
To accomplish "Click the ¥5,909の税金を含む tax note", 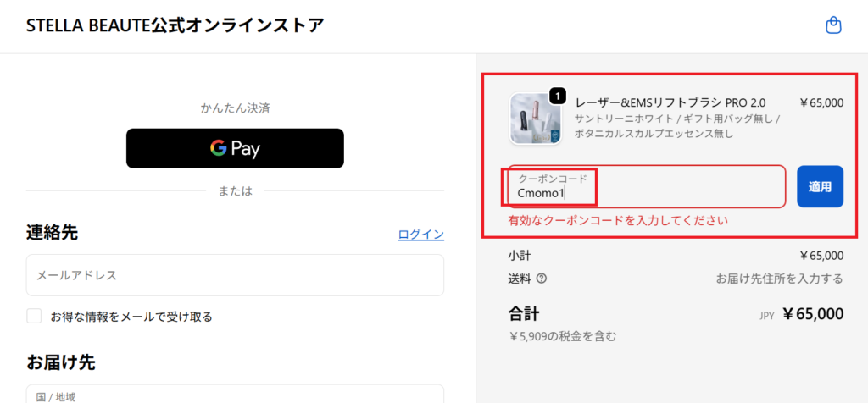I will pos(562,336).
